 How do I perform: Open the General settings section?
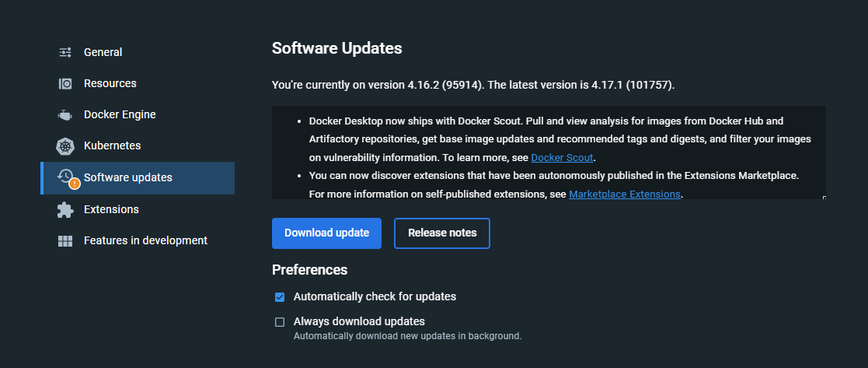pos(103,52)
